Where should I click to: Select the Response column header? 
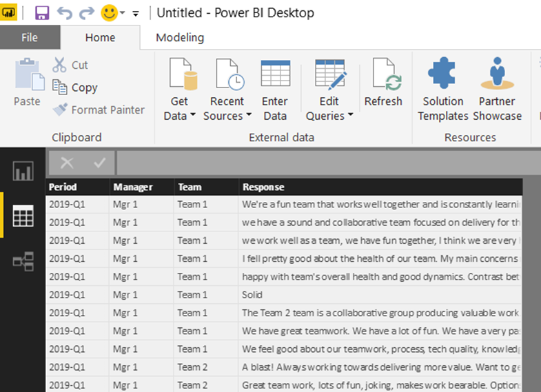[380, 187]
